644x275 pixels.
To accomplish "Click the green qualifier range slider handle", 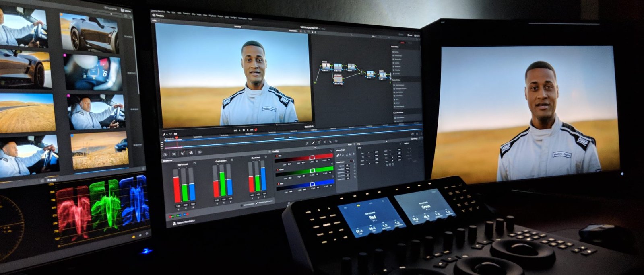I will point(312,170).
